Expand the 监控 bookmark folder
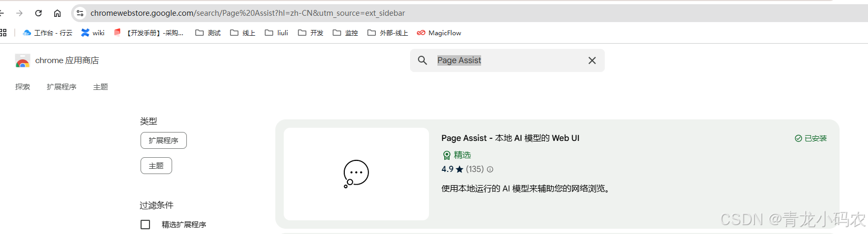Image resolution: width=868 pixels, height=234 pixels. click(345, 33)
